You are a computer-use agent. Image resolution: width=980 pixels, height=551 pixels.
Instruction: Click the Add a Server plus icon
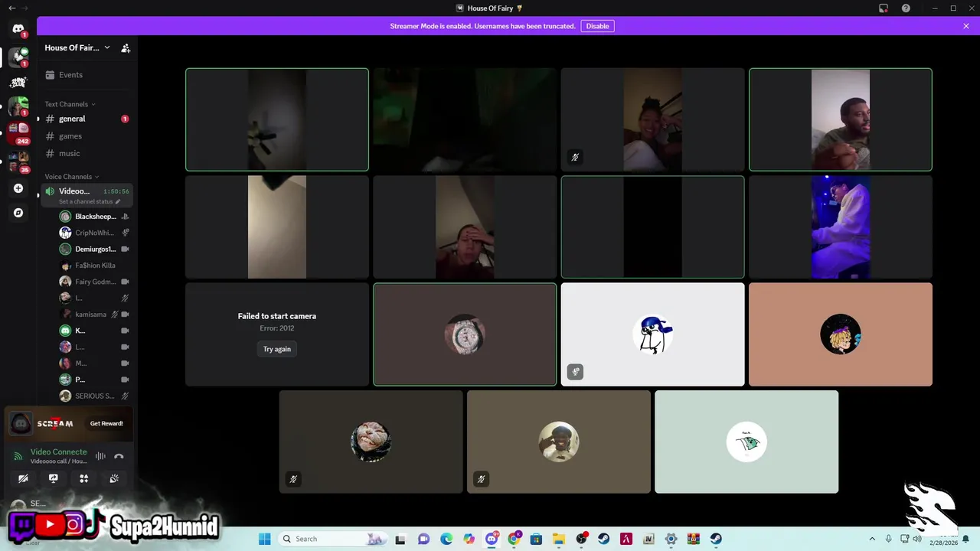[18, 188]
